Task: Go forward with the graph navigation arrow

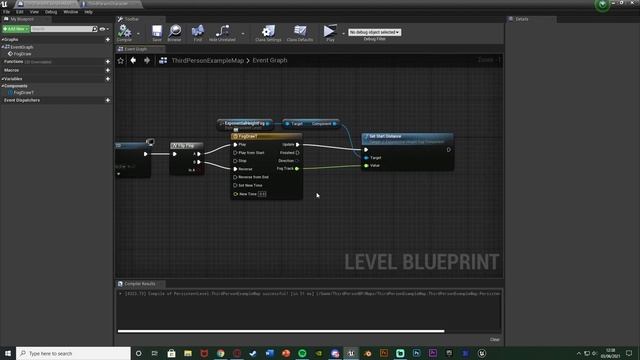Action: [x=147, y=60]
